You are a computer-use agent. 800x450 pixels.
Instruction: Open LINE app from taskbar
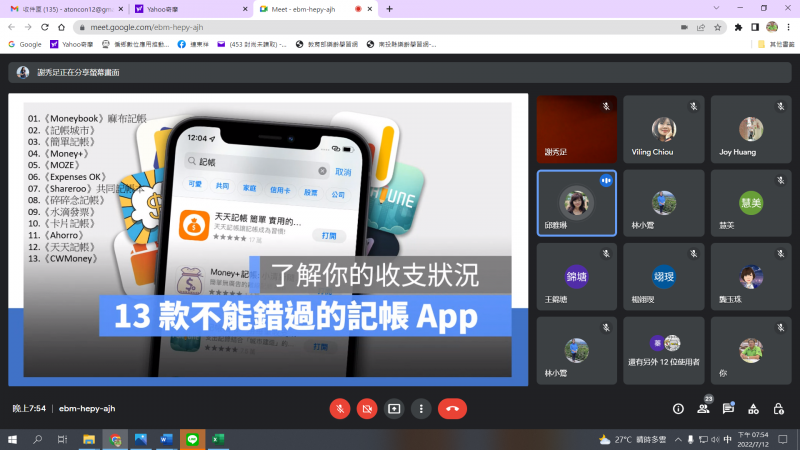tap(192, 439)
